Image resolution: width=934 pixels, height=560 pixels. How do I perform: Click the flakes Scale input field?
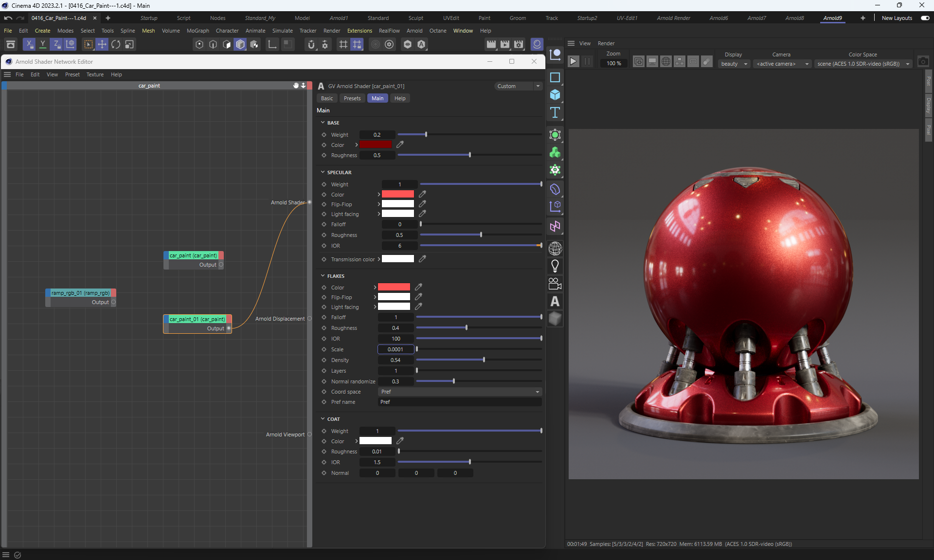[x=395, y=349]
